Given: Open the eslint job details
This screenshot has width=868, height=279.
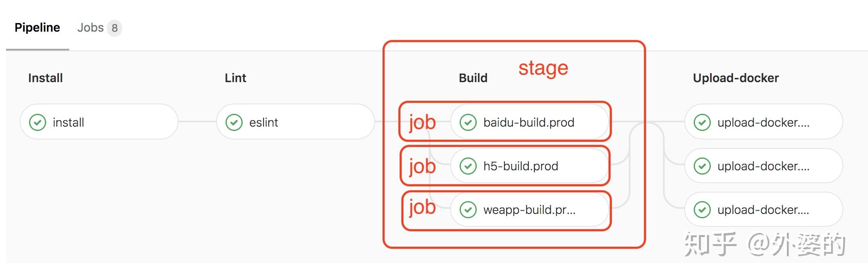Looking at the screenshot, I should pos(294,122).
